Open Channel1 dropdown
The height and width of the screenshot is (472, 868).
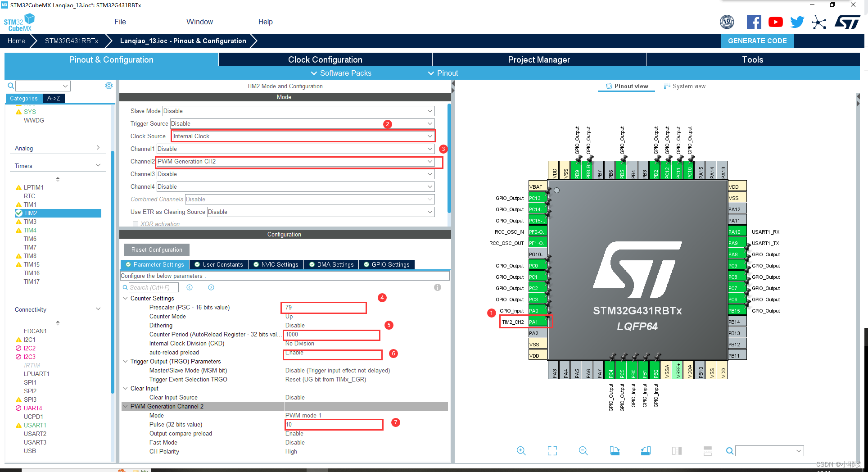[x=295, y=149]
